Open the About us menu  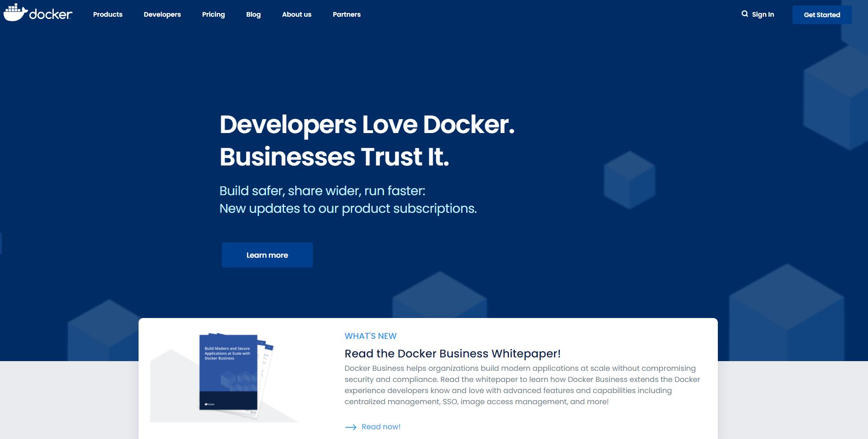(x=297, y=14)
